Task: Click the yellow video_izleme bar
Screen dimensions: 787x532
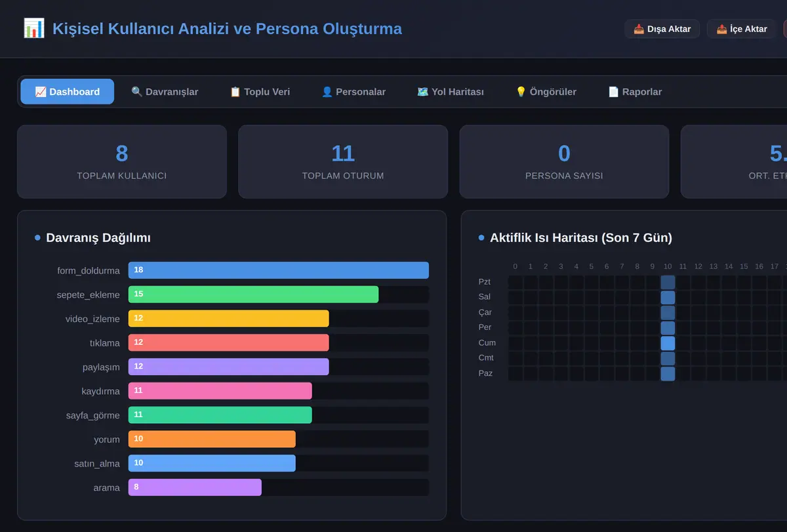Action: [228, 318]
